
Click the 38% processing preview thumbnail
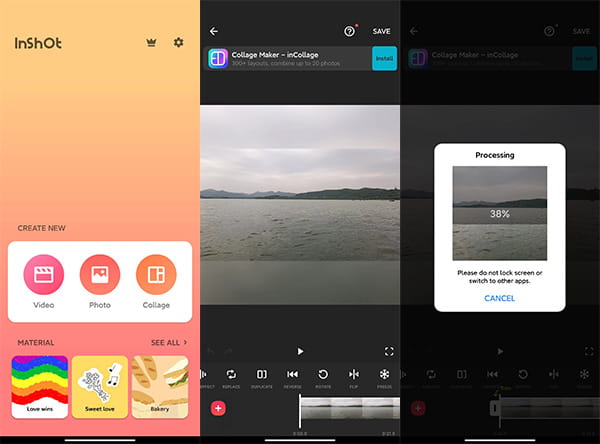coord(500,213)
